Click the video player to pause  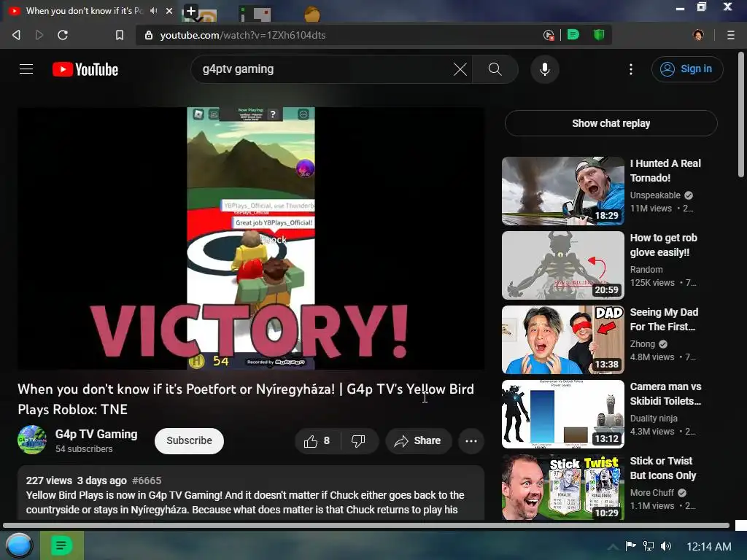click(x=251, y=238)
